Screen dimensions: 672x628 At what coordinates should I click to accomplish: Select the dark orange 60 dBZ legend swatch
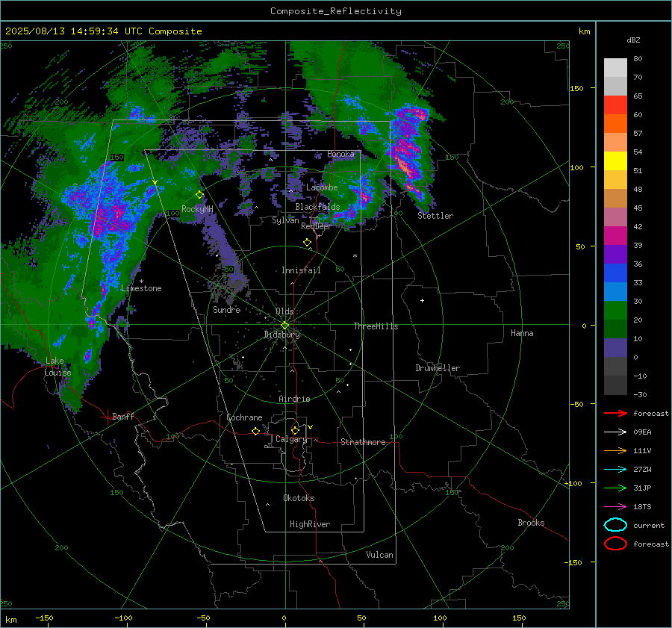615,124
